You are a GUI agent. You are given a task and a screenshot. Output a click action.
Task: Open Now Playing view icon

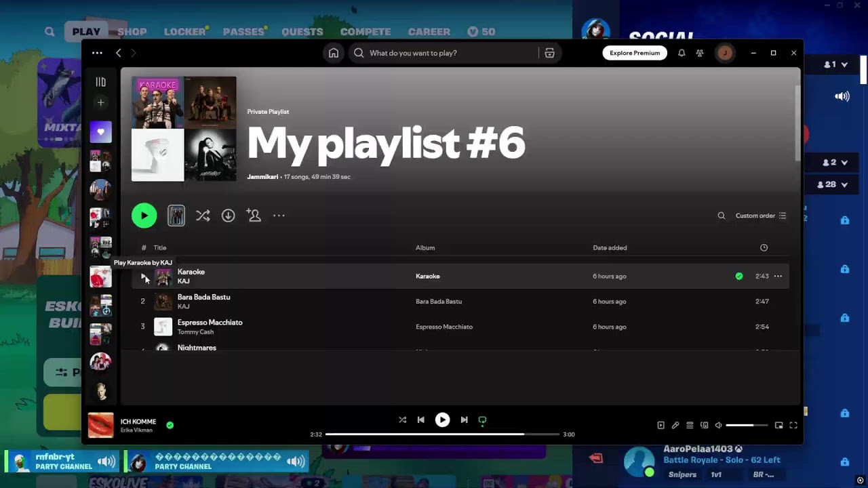pyautogui.click(x=660, y=425)
